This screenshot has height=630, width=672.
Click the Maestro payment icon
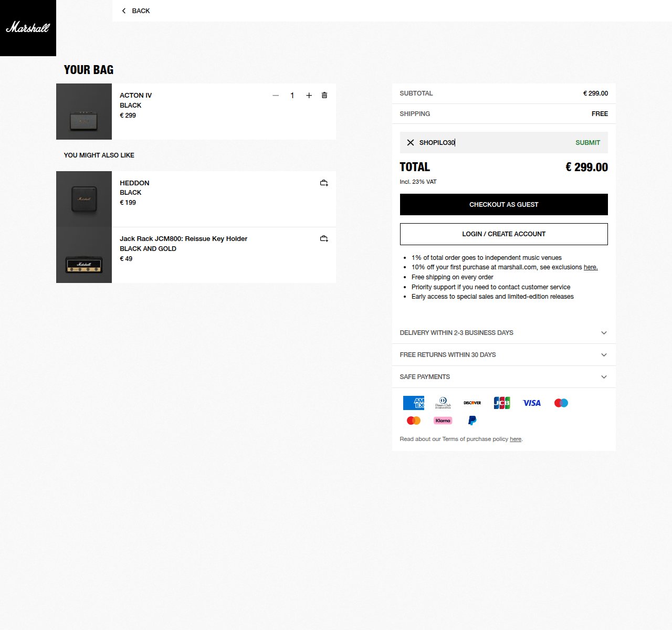tap(561, 403)
